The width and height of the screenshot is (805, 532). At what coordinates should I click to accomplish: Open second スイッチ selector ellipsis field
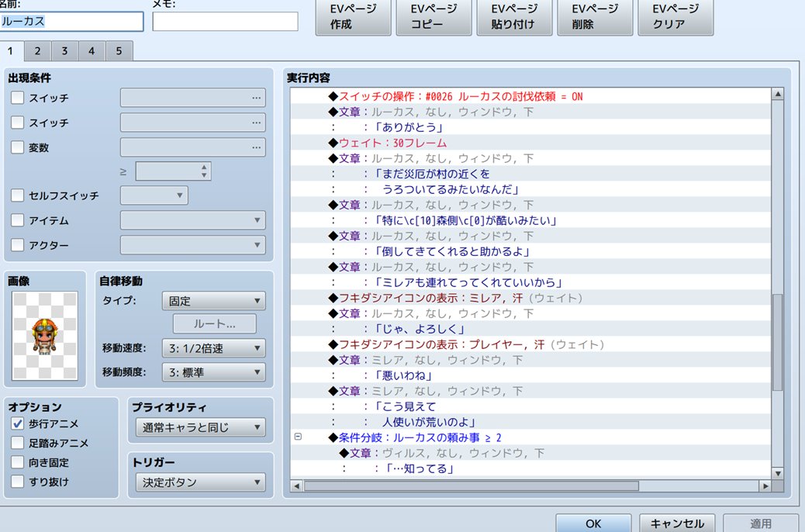(193, 123)
